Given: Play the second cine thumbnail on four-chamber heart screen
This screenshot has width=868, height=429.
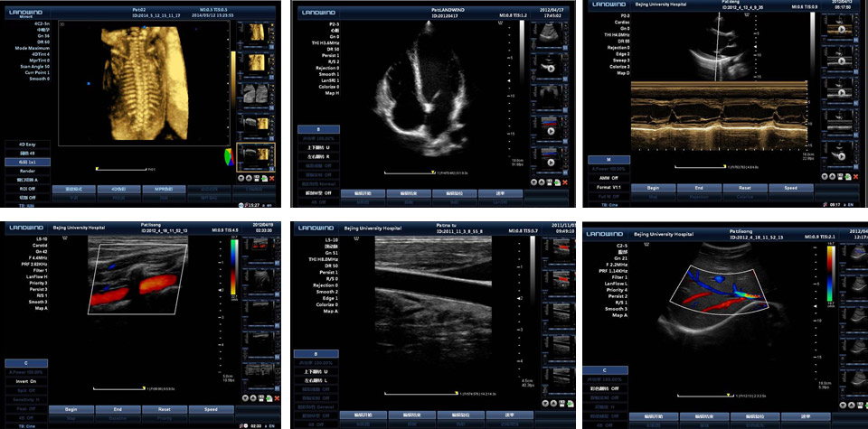Looking at the screenshot, I should pyautogui.click(x=551, y=132).
